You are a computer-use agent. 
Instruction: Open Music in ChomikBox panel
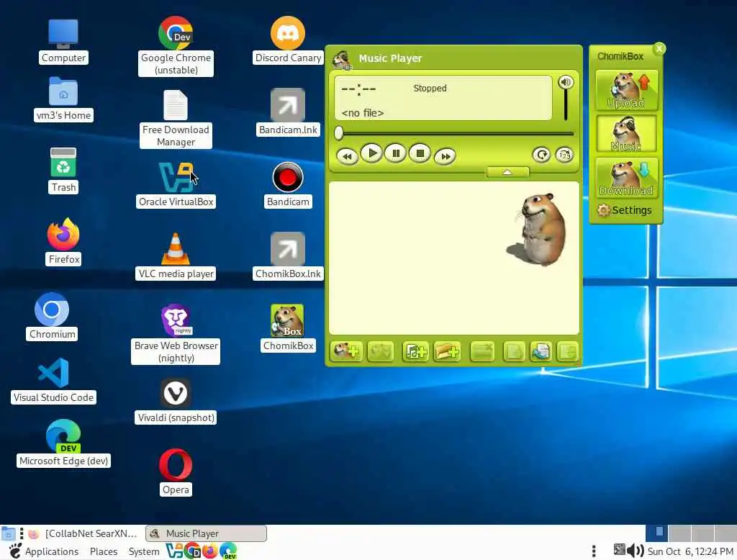point(626,134)
